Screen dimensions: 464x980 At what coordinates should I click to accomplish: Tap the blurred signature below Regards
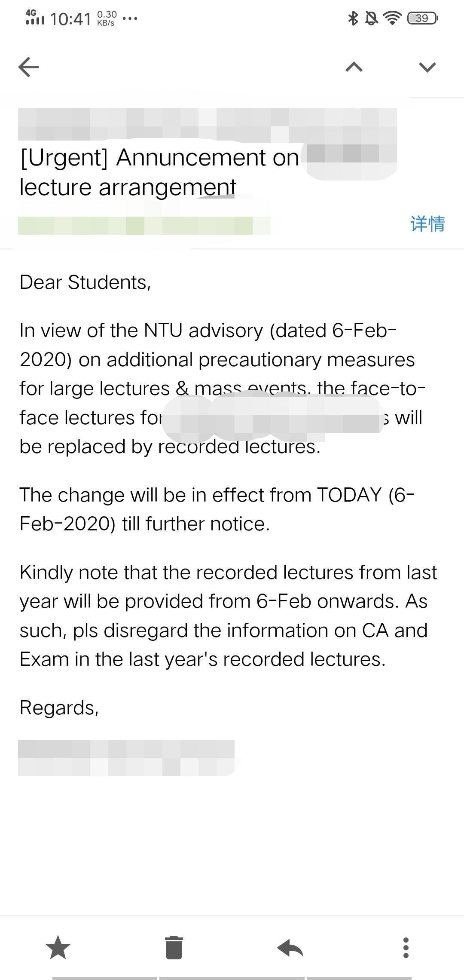126,758
